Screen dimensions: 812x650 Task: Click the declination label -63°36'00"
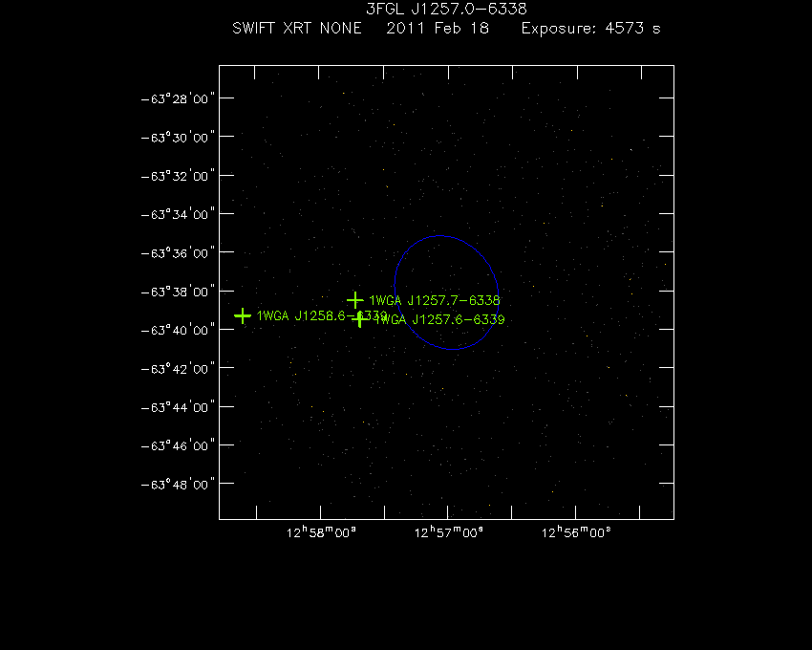coord(178,253)
